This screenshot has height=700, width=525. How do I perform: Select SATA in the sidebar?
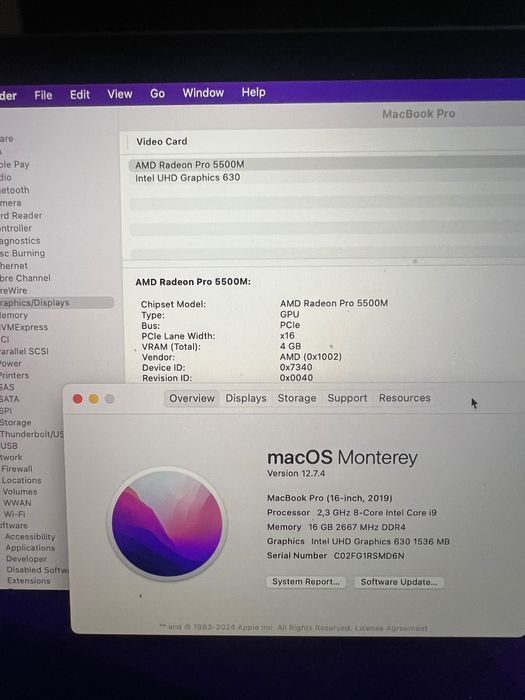pyautogui.click(x=10, y=399)
